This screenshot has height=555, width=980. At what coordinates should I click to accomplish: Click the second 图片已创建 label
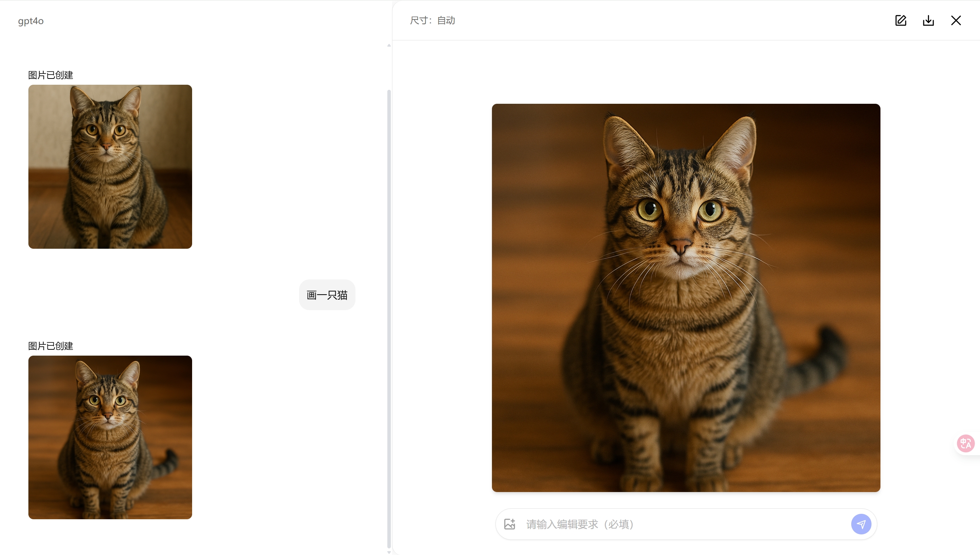(50, 346)
